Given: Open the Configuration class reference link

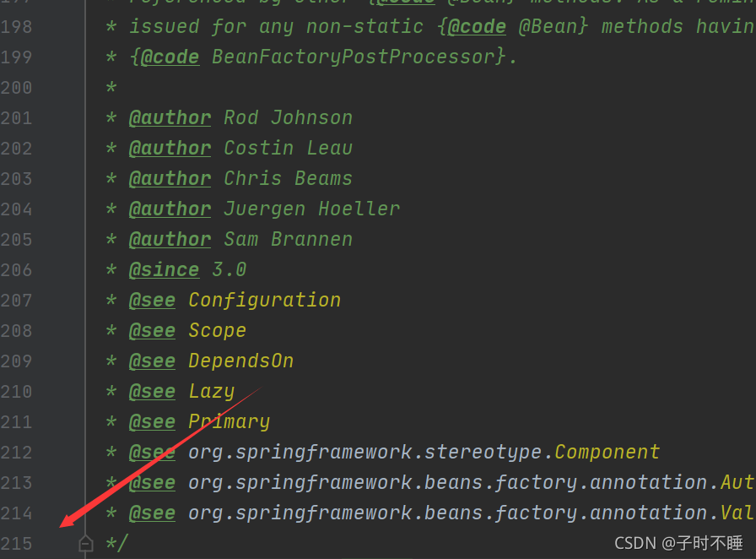Looking at the screenshot, I should pyautogui.click(x=264, y=301).
